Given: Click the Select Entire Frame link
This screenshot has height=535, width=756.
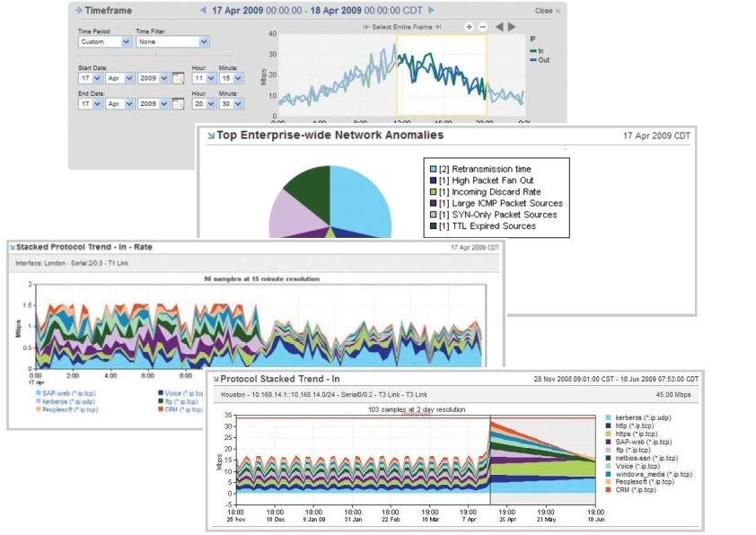Looking at the screenshot, I should click(401, 27).
